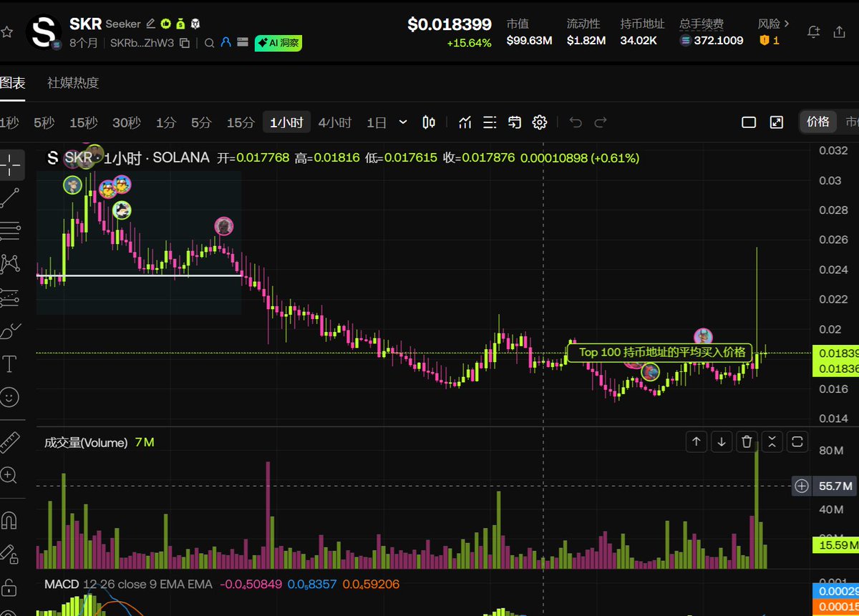
Task: Open the indicators chart icon
Action: point(465,122)
